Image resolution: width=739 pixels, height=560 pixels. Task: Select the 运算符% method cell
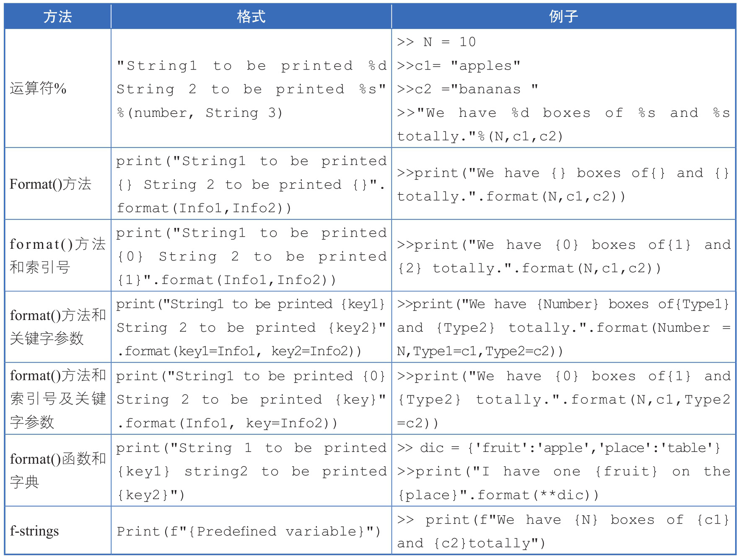[x=58, y=88]
